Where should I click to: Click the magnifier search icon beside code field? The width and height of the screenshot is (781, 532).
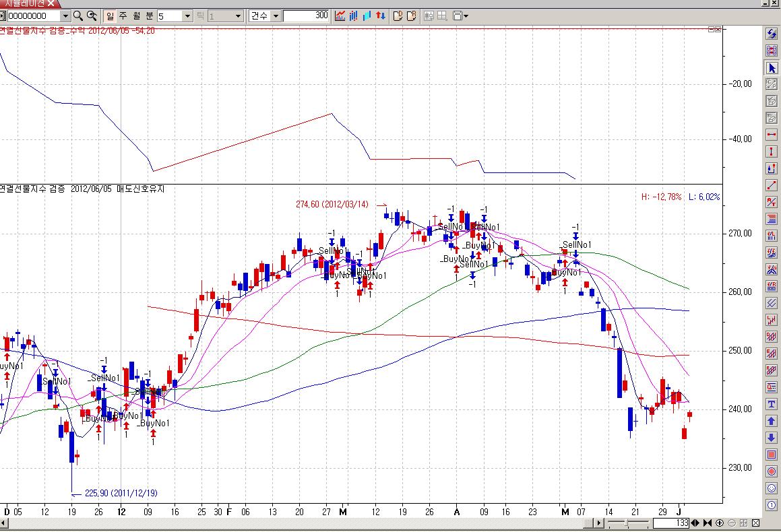pos(77,16)
